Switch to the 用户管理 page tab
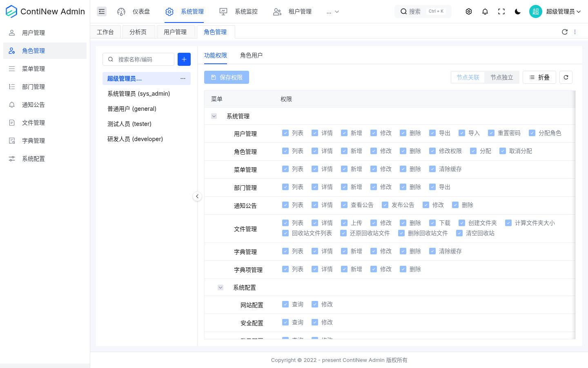This screenshot has width=588, height=368. tap(176, 32)
